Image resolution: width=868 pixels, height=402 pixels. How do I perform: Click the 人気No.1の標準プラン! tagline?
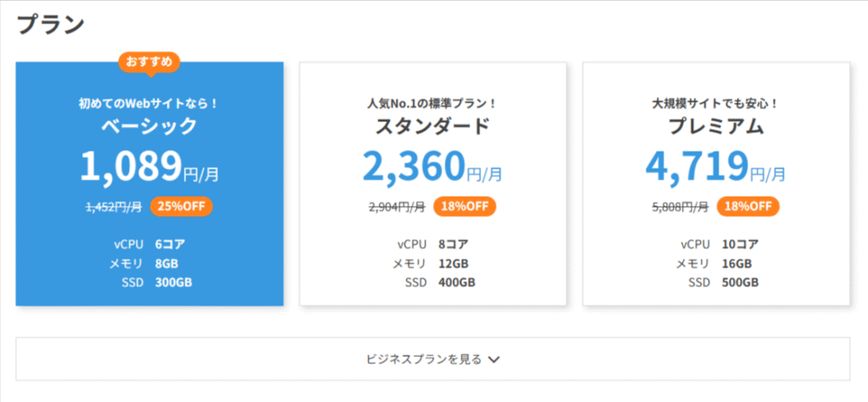coord(432,103)
